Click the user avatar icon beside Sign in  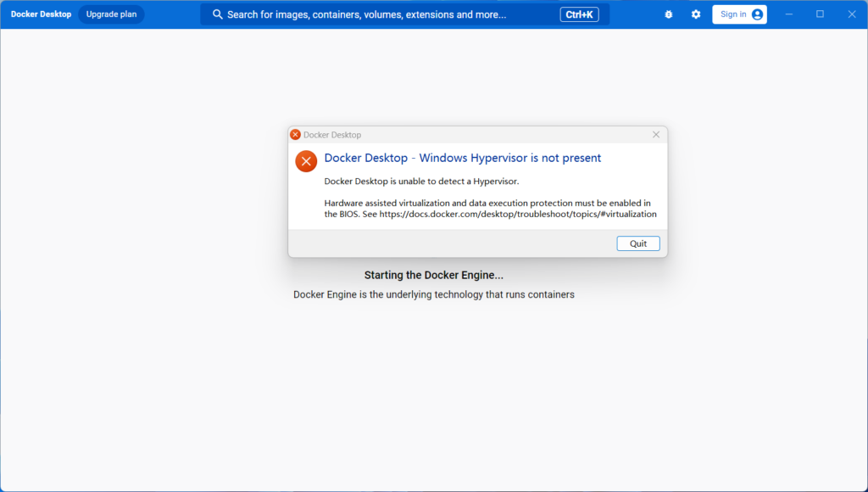click(x=757, y=14)
